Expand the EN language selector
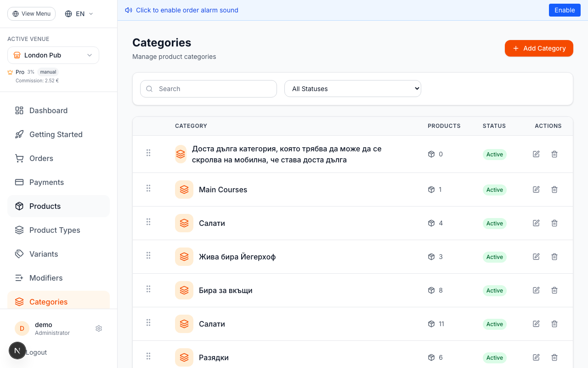 79,14
